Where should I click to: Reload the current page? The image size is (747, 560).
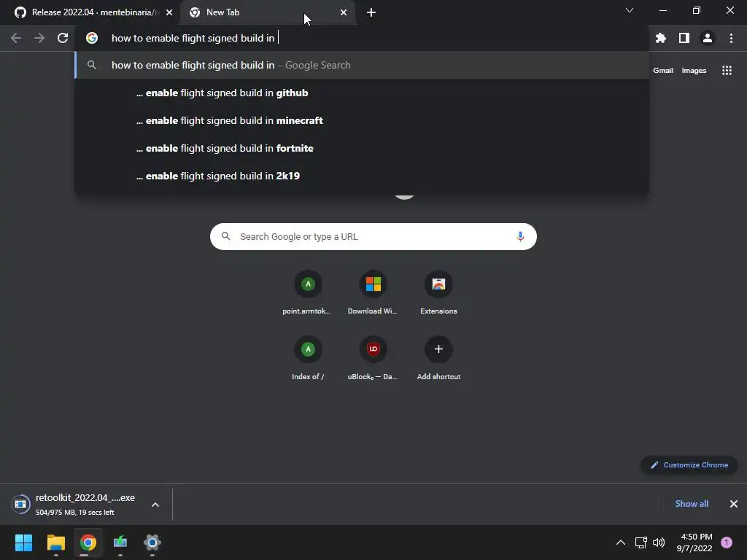coord(63,38)
